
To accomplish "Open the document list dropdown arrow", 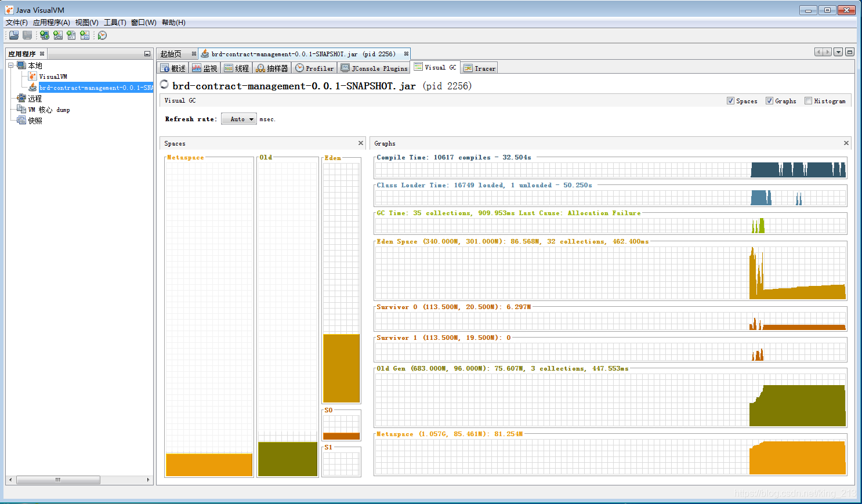I will 838,52.
